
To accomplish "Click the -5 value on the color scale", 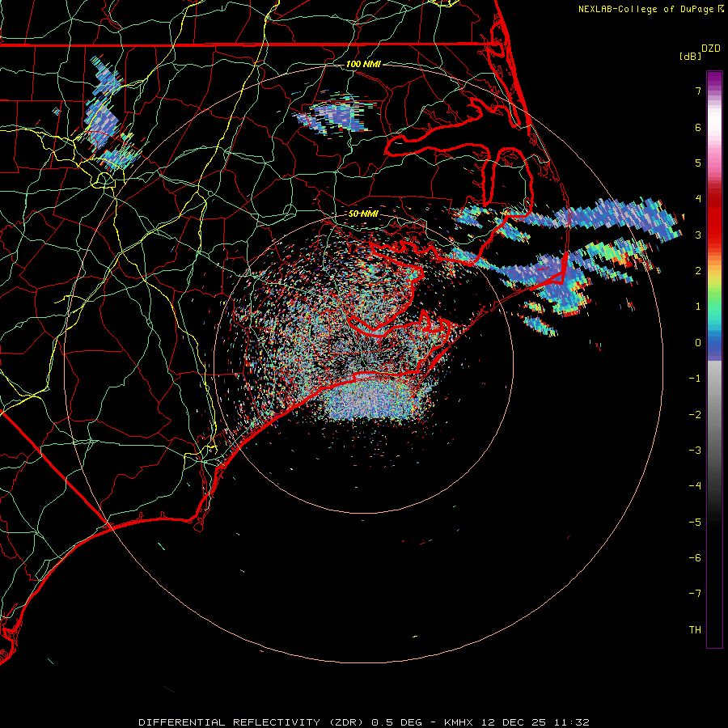I will point(695,523).
